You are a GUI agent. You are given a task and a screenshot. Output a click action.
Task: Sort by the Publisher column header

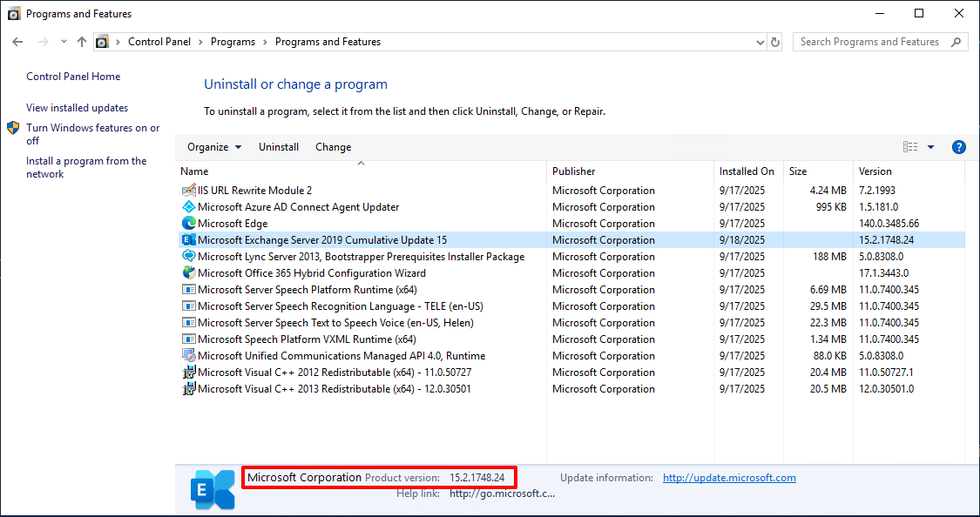tap(631, 171)
